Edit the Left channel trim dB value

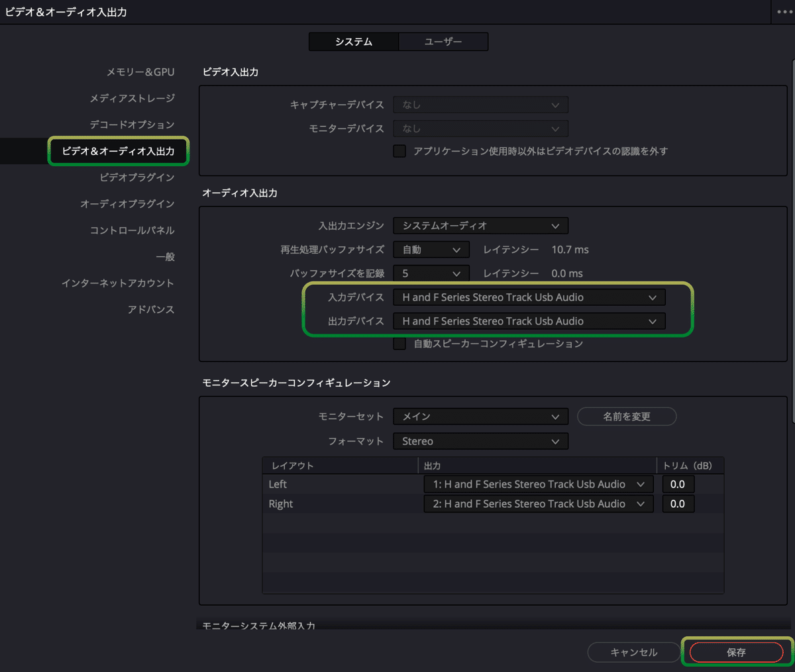678,484
